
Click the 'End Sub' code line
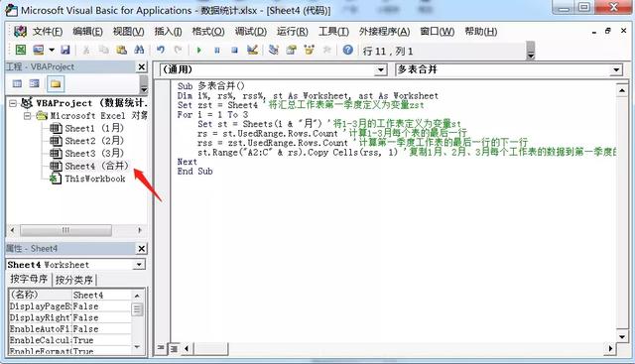tap(194, 172)
